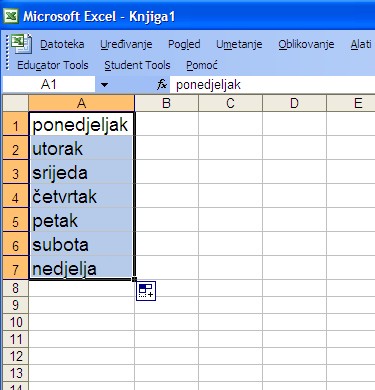Click the fx insert function icon
The height and width of the screenshot is (390, 375).
tap(162, 85)
